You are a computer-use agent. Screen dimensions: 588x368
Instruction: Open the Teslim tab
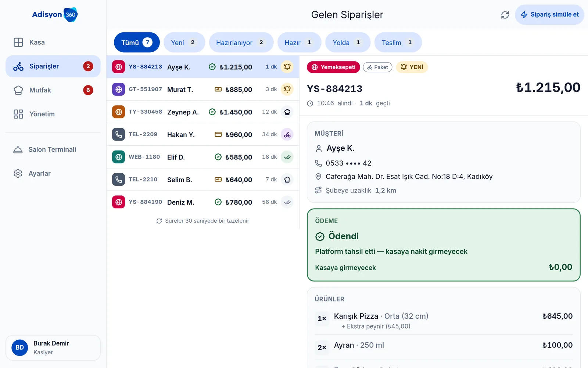[398, 42]
